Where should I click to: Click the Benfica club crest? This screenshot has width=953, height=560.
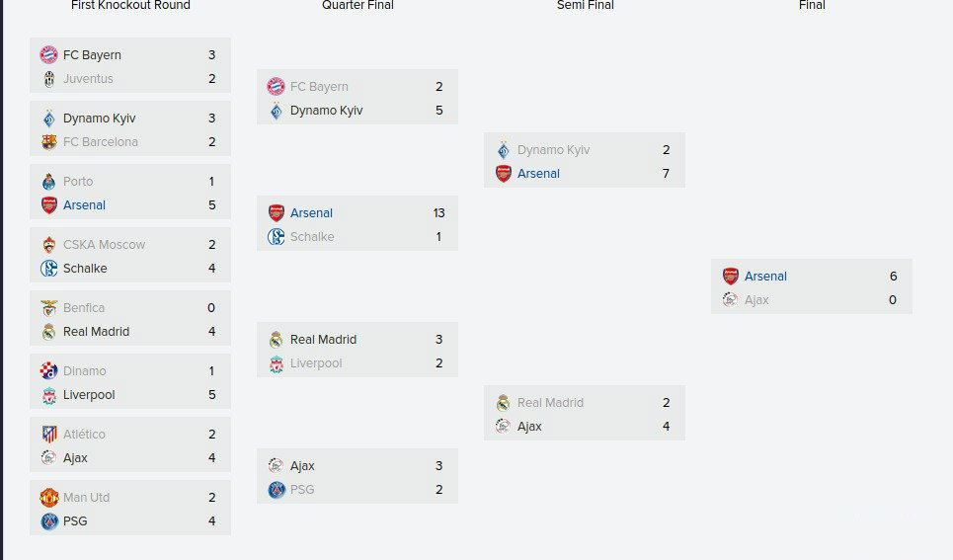[49, 308]
